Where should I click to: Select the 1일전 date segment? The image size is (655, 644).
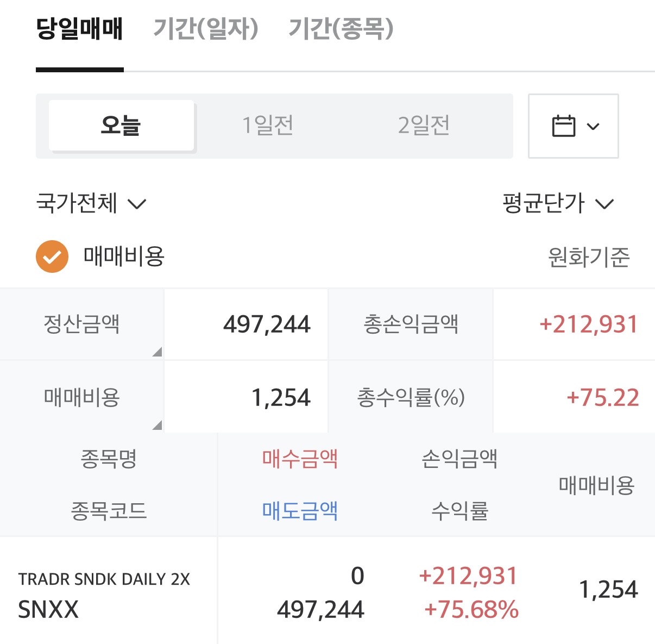[x=268, y=126]
